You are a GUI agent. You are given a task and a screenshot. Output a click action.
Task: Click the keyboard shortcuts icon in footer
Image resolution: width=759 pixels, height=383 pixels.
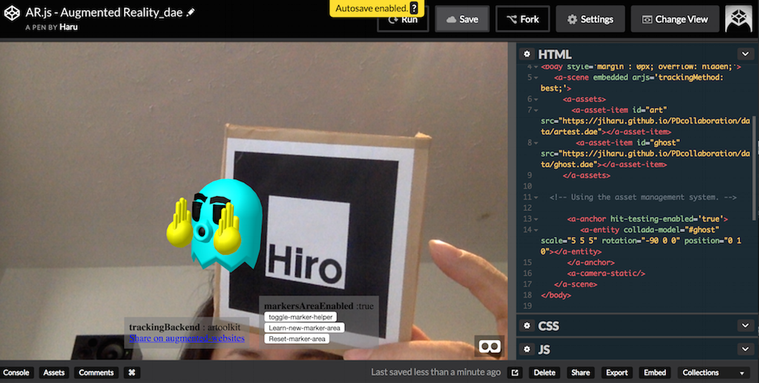(x=132, y=372)
